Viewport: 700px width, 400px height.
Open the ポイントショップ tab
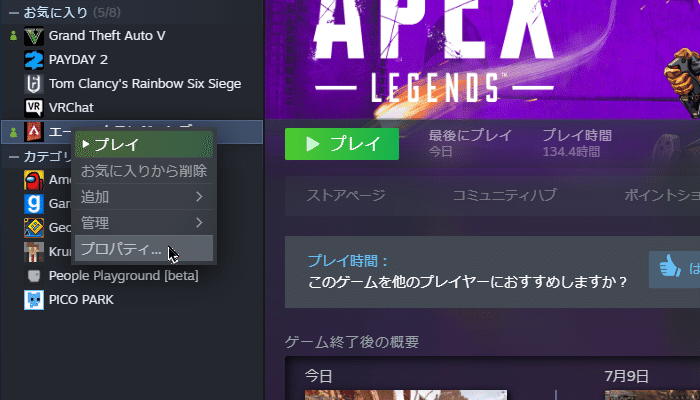(x=662, y=195)
